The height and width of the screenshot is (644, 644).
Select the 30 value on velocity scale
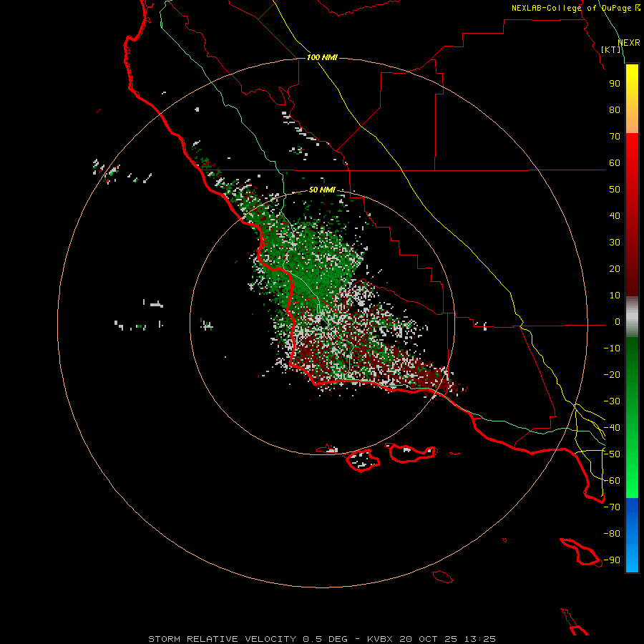coord(615,243)
